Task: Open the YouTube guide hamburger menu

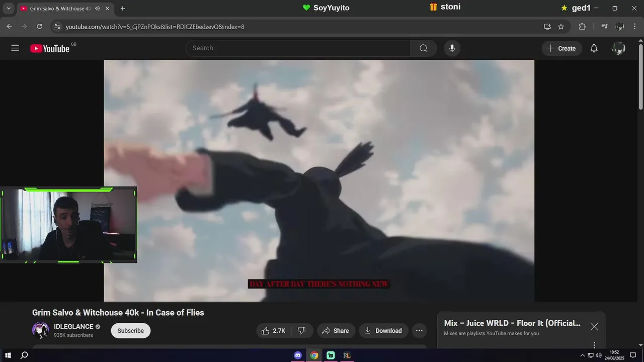Action: tap(15, 48)
